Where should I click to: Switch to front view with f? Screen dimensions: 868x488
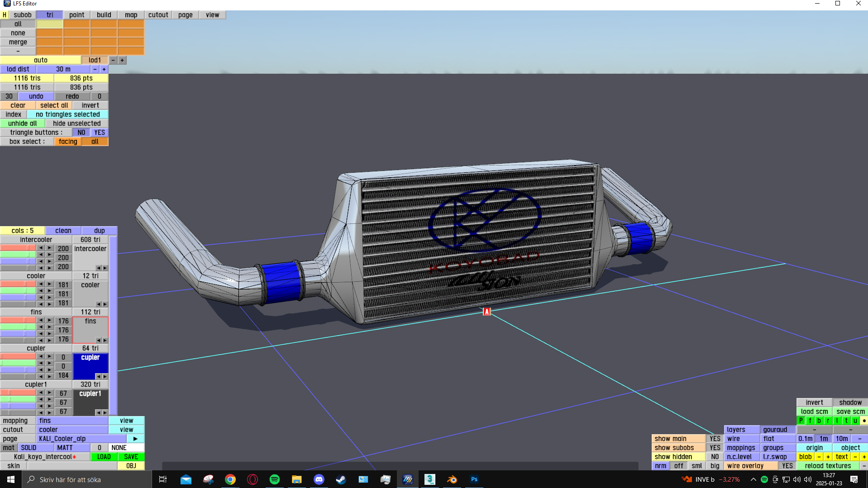tap(810, 421)
